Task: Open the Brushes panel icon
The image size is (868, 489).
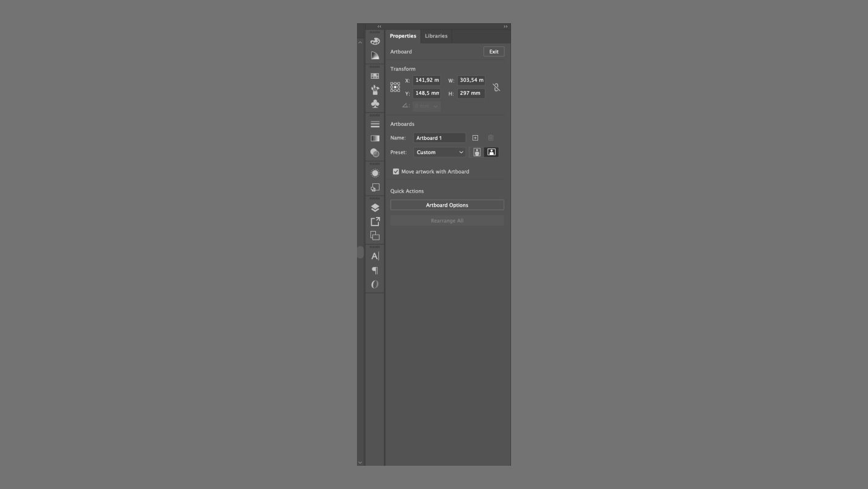Action: tap(375, 90)
